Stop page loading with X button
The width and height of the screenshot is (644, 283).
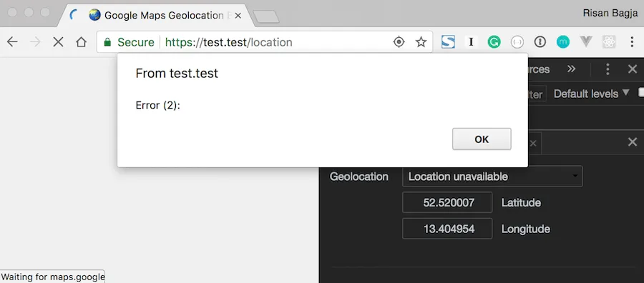[59, 42]
